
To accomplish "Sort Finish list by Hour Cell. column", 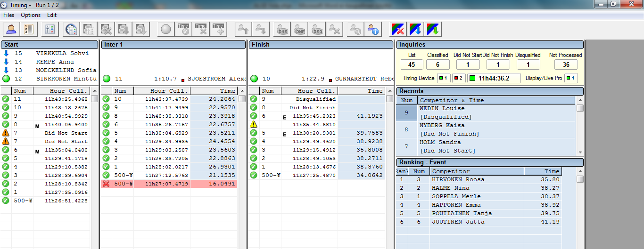I will [310, 91].
